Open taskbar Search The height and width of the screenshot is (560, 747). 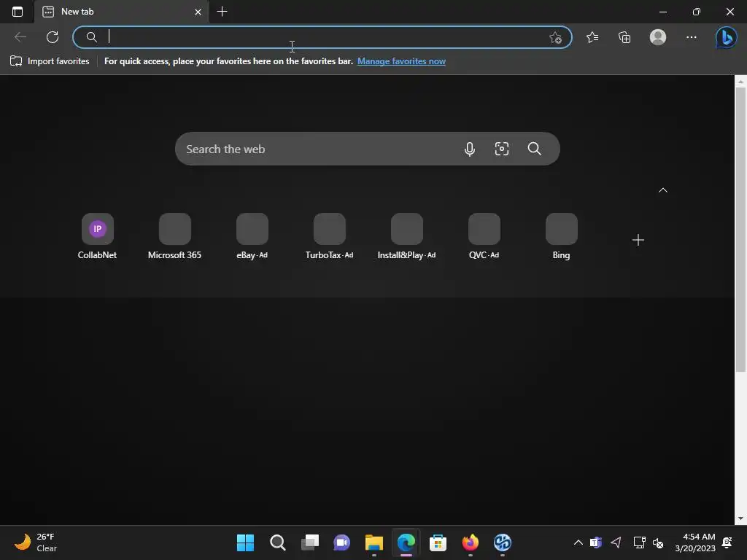(277, 542)
